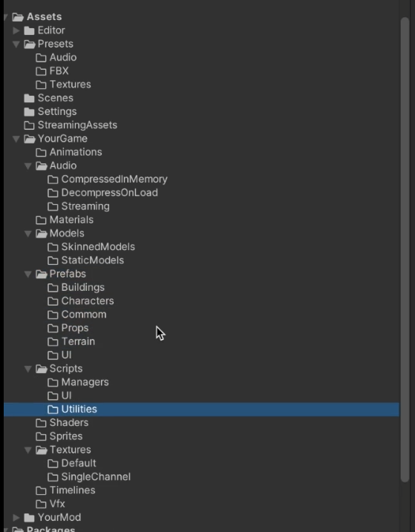415x532 pixels.
Task: Click the Shaders folder icon
Action: click(41, 423)
